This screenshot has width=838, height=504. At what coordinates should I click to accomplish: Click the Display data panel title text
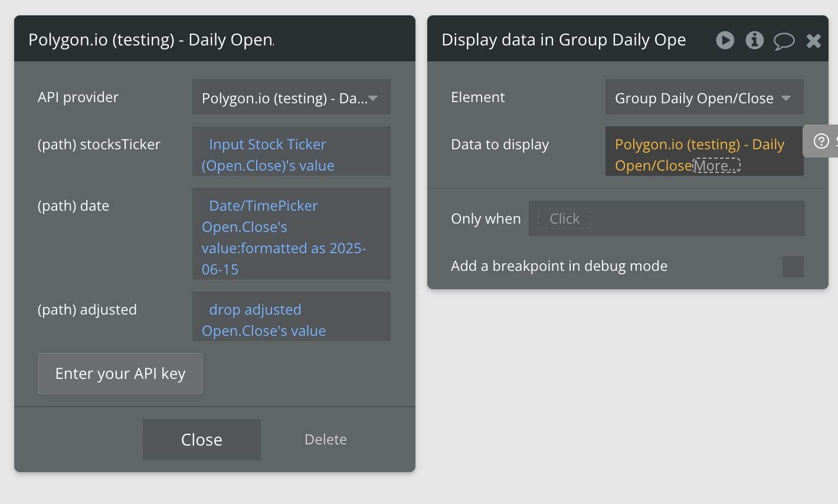(564, 40)
